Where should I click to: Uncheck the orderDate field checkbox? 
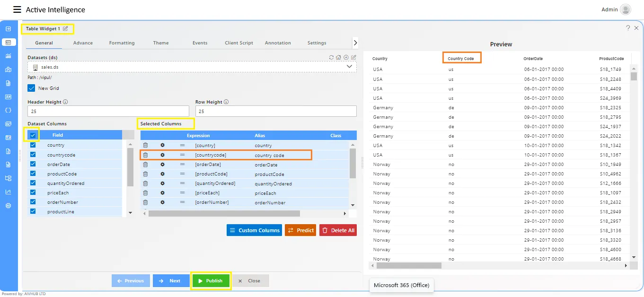[x=33, y=164]
